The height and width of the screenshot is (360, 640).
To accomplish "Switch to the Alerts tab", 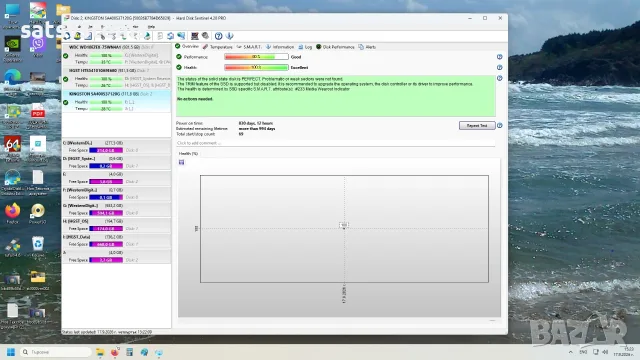I will (367, 47).
